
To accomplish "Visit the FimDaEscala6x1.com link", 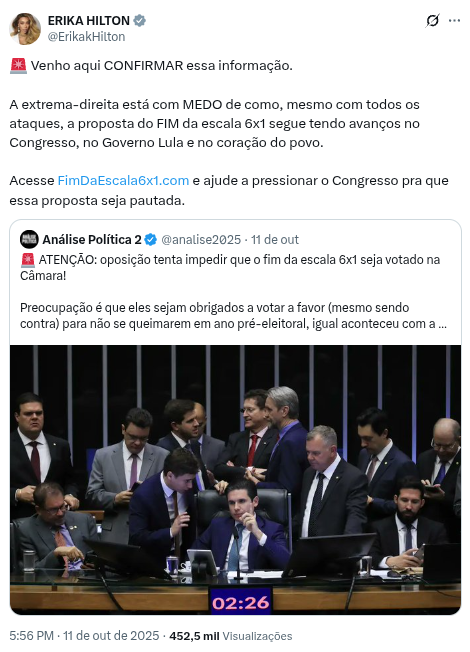I will 123,180.
